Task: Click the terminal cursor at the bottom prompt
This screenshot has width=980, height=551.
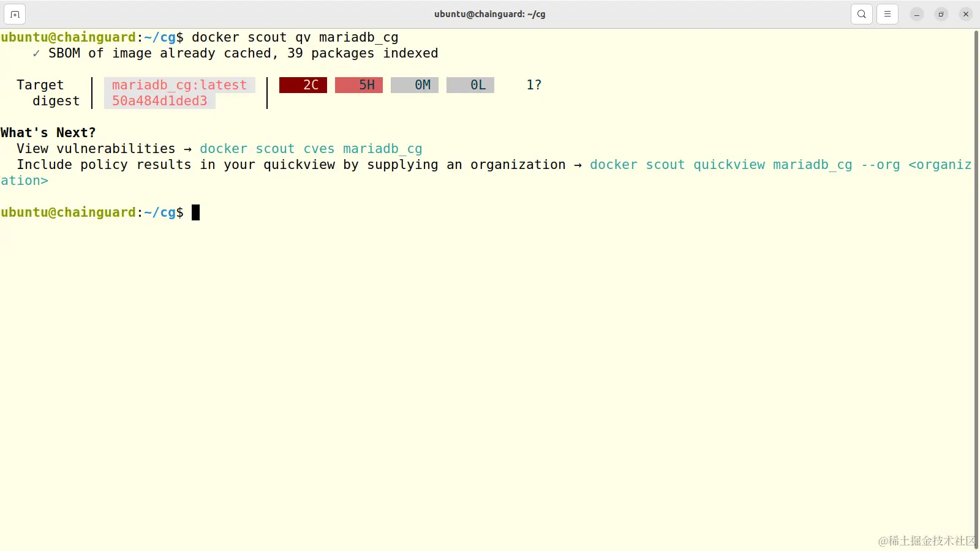Action: 196,212
